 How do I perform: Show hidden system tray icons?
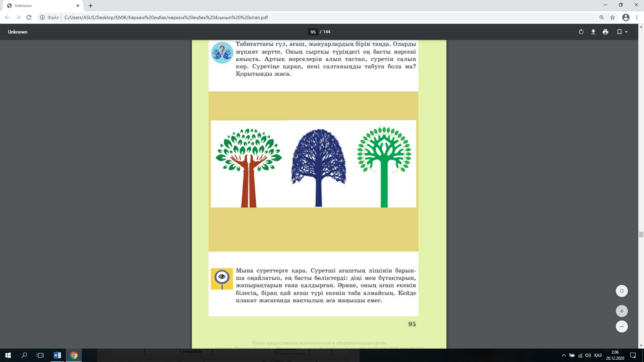tap(563, 355)
